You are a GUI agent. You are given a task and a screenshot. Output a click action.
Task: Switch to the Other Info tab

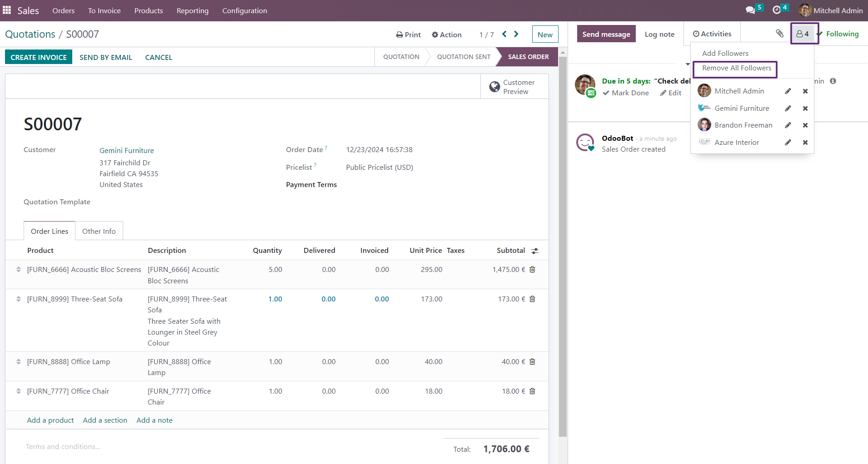click(x=99, y=231)
